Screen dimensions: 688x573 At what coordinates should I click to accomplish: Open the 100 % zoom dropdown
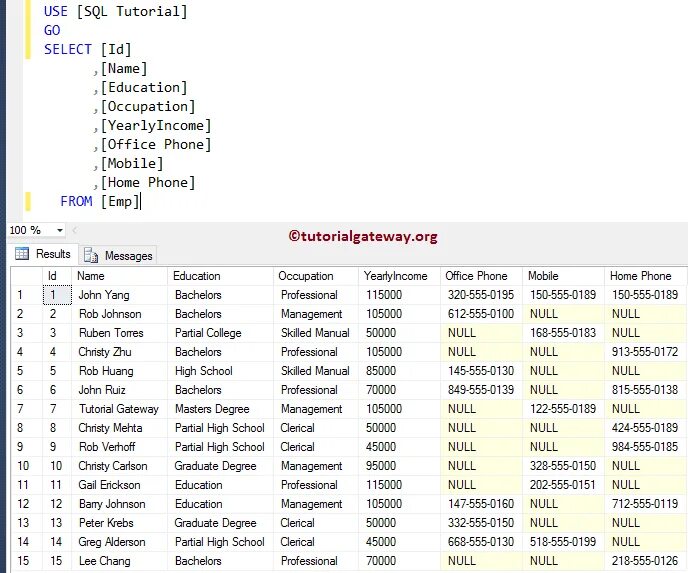pos(59,230)
